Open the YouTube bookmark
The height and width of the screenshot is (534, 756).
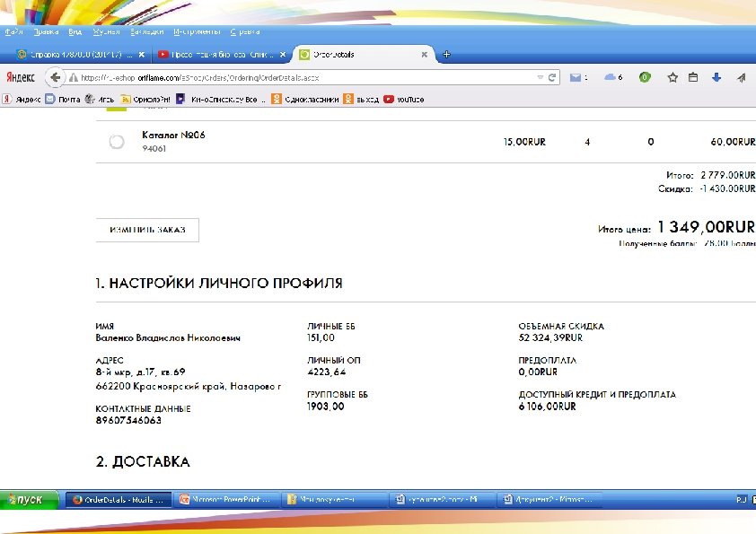click(x=404, y=100)
